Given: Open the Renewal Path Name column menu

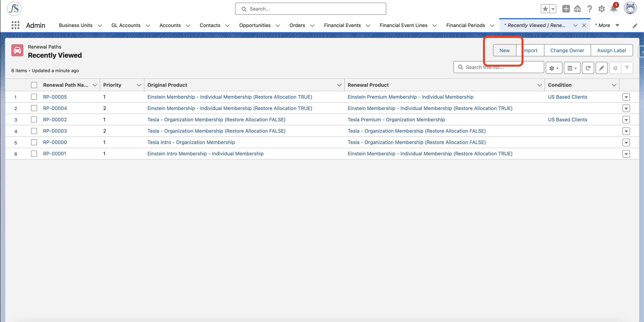Looking at the screenshot, I should 95,85.
